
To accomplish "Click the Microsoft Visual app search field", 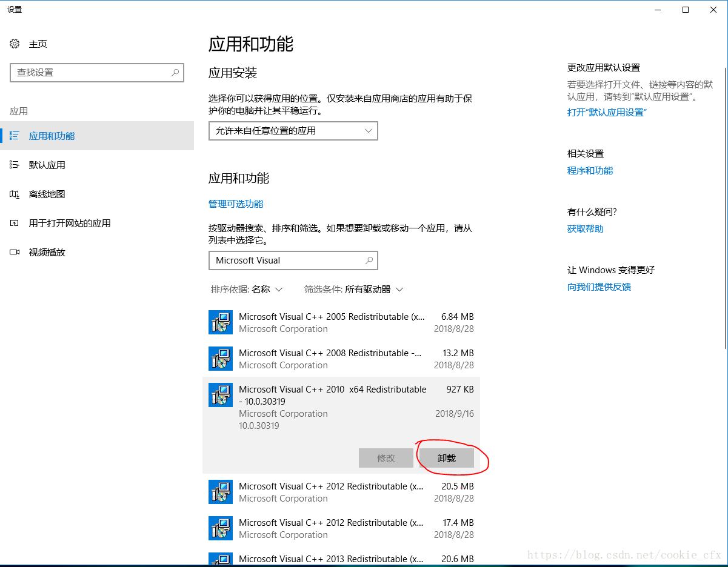I will point(293,260).
